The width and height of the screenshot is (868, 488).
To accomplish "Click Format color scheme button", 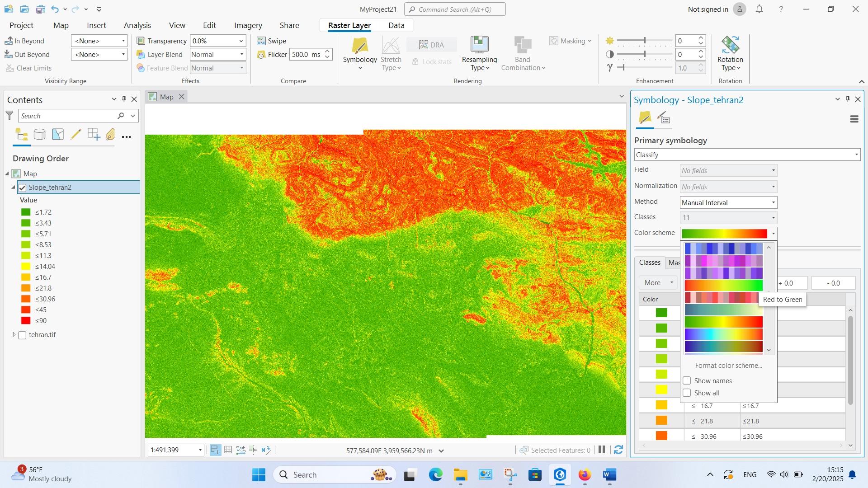I will coord(728,365).
